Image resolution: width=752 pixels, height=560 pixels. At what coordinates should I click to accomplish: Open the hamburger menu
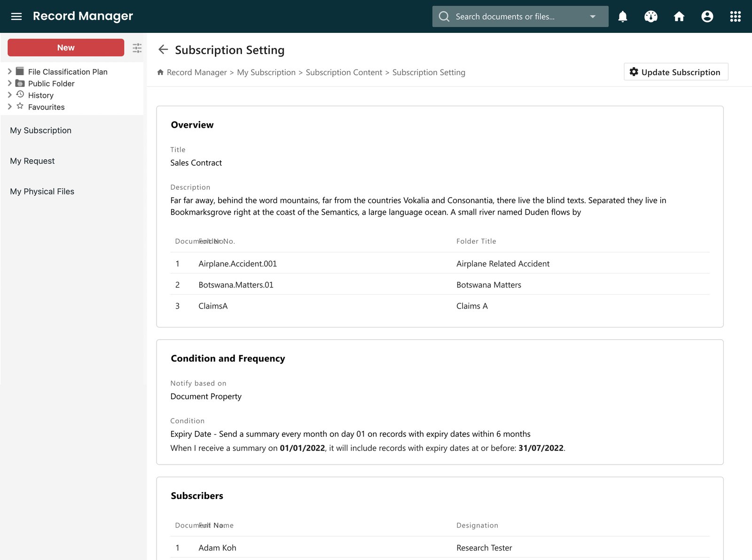[16, 16]
